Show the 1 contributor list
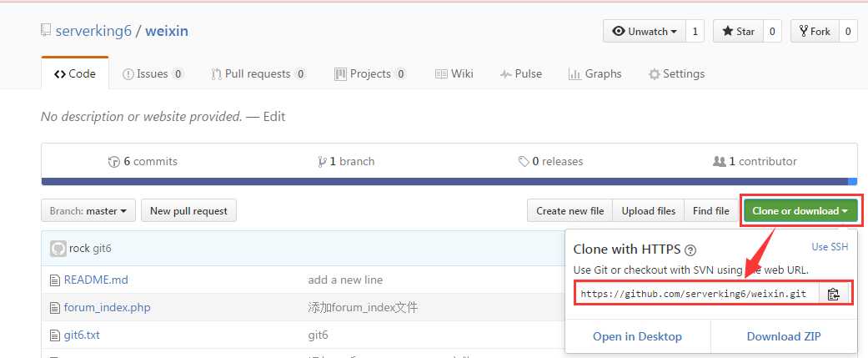Image resolution: width=868 pixels, height=358 pixels. click(x=755, y=161)
